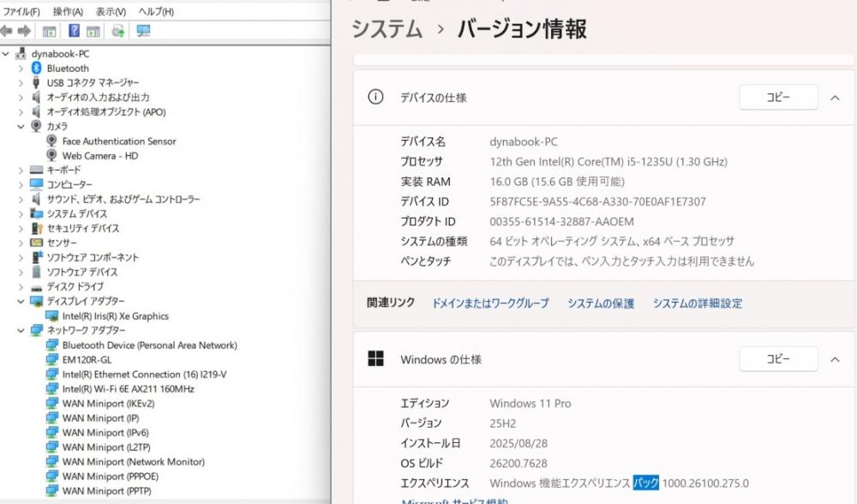Click the Windows 11 Pro edition value

pos(530,404)
